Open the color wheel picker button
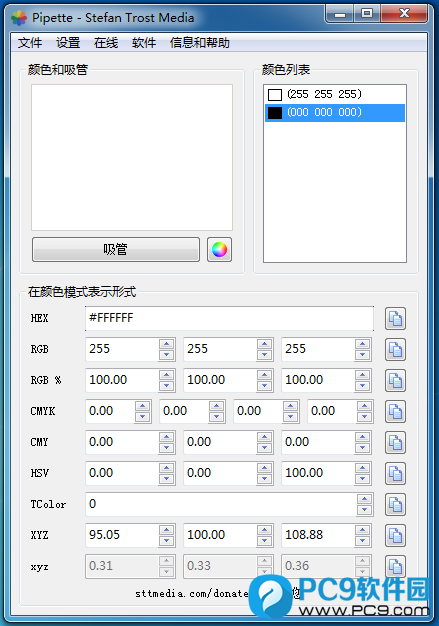The height and width of the screenshot is (626, 439). tap(219, 250)
